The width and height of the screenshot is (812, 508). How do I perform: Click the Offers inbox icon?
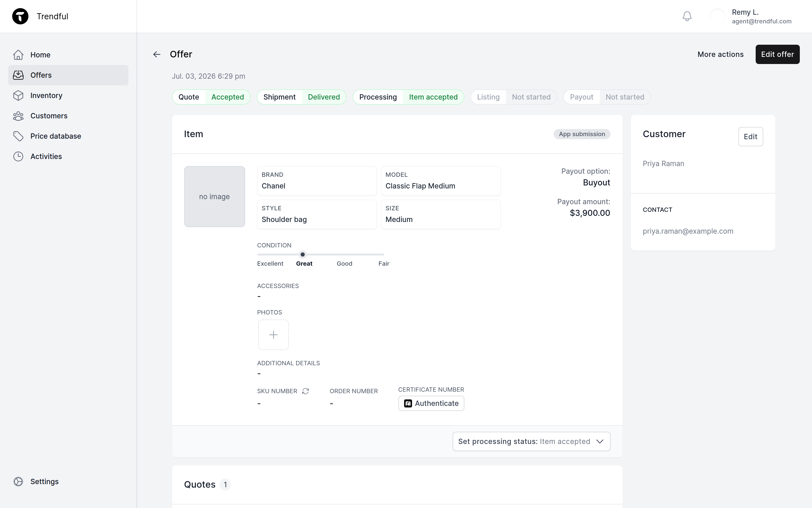[19, 75]
